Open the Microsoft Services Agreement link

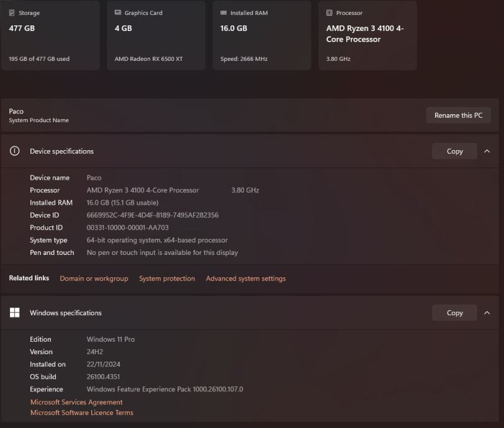pyautogui.click(x=76, y=402)
